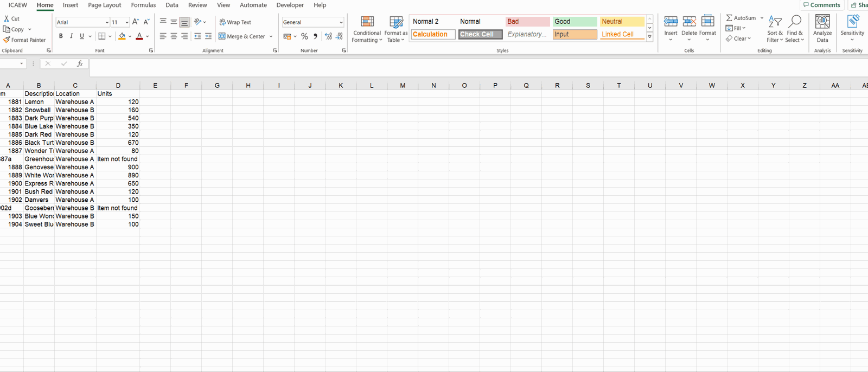The image size is (868, 372).
Task: Toggle Wrap Text on selected cells
Action: [x=235, y=22]
